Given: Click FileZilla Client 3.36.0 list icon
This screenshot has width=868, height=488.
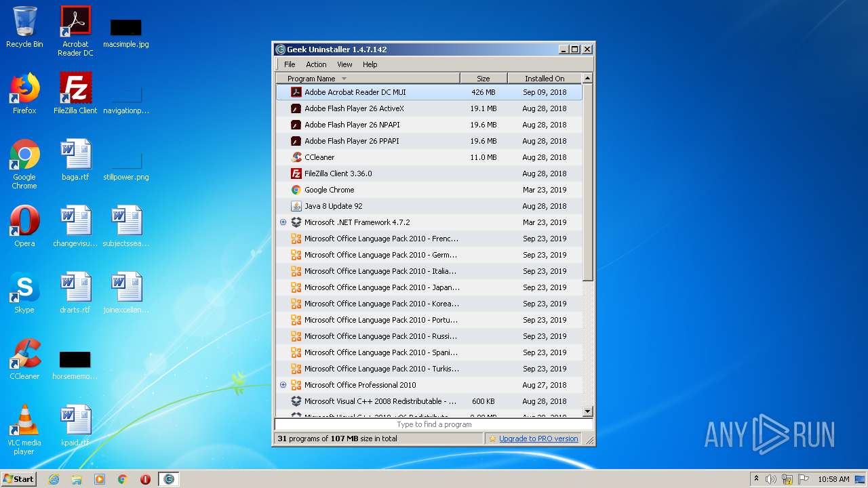Looking at the screenshot, I should [x=296, y=174].
